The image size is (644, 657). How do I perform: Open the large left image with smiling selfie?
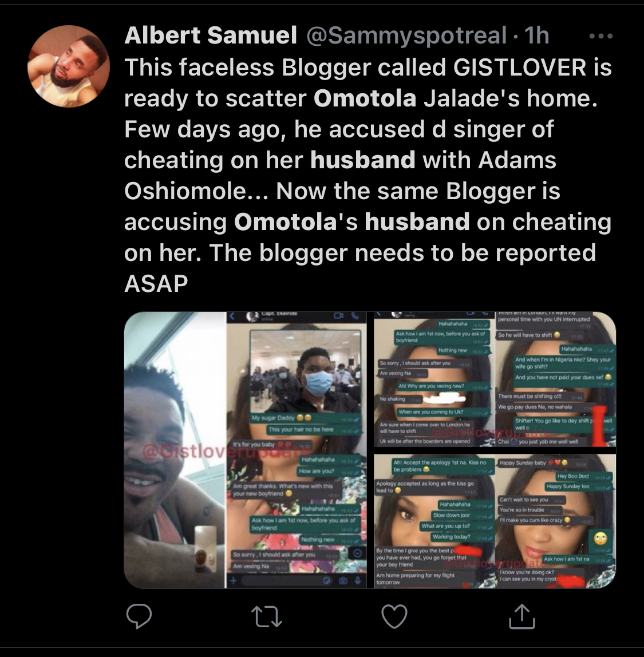pyautogui.click(x=175, y=450)
